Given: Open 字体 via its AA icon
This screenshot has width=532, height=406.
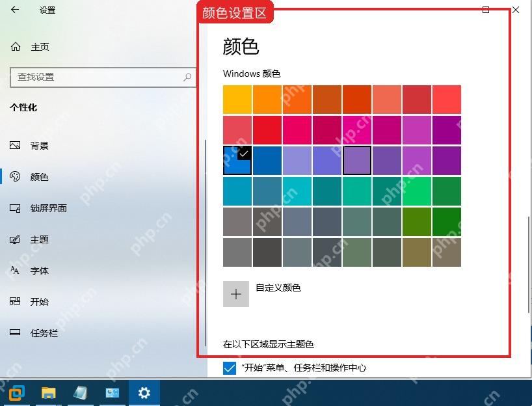Looking at the screenshot, I should 14,270.
